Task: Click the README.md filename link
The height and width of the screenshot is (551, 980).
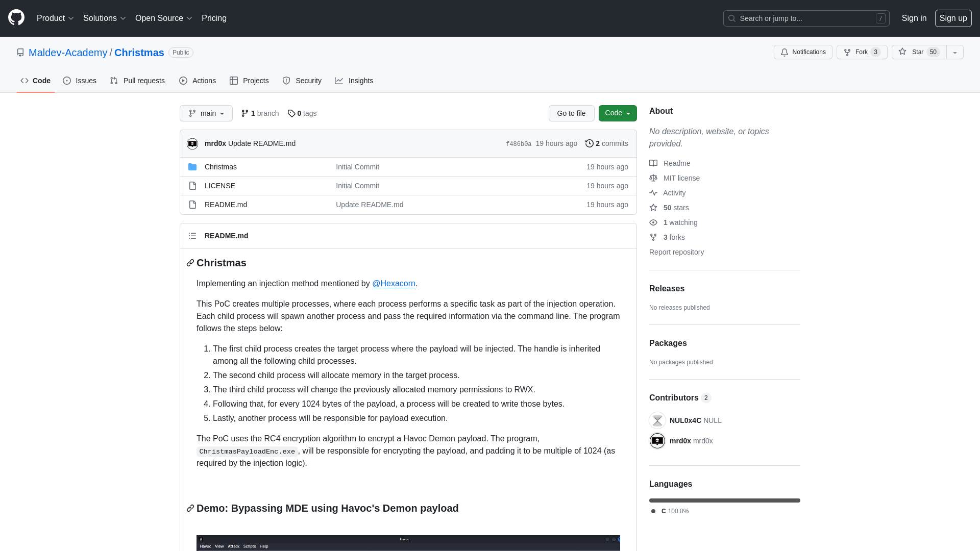Action: tap(226, 204)
